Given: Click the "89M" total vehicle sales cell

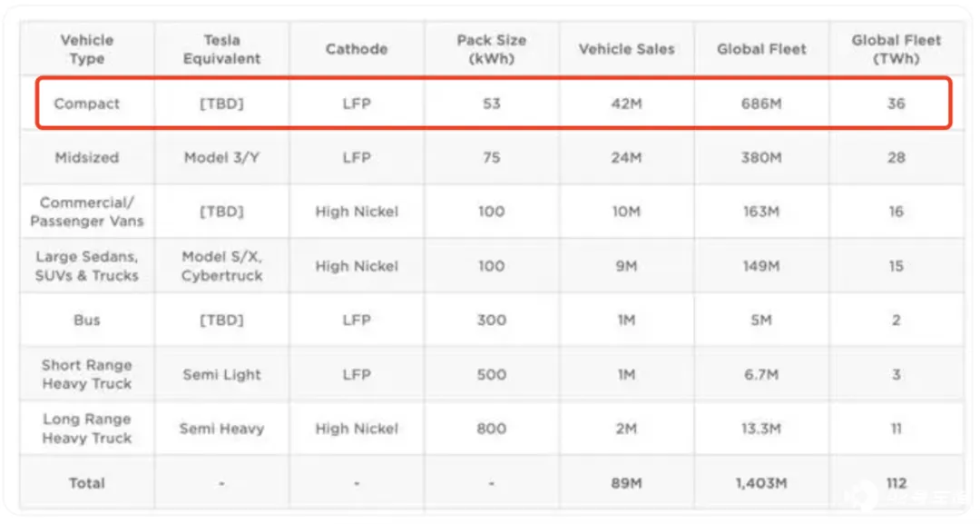Looking at the screenshot, I should coord(627,483).
